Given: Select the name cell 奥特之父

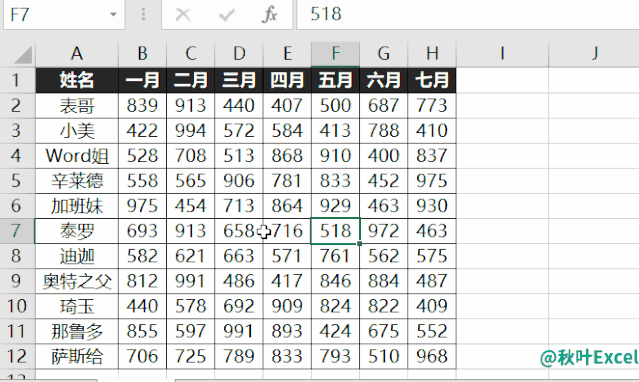Looking at the screenshot, I should 77,281.
